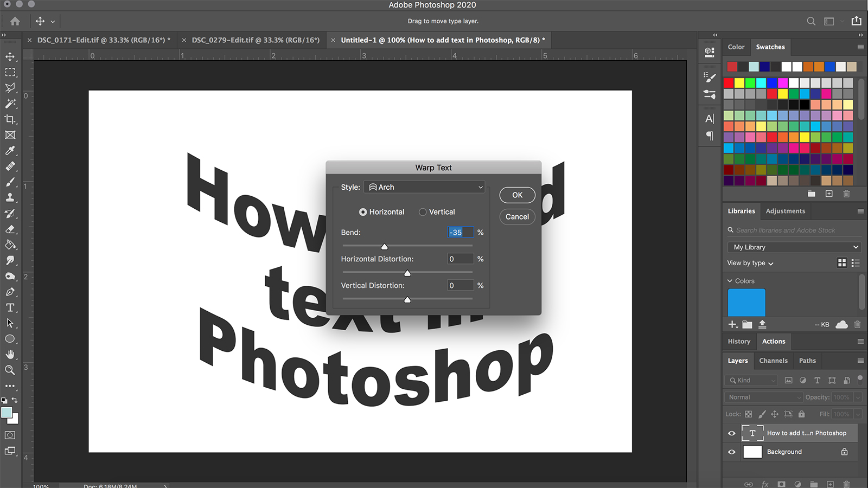Select the Eyedropper tool
Image resolution: width=868 pixels, height=488 pixels.
coord(10,151)
